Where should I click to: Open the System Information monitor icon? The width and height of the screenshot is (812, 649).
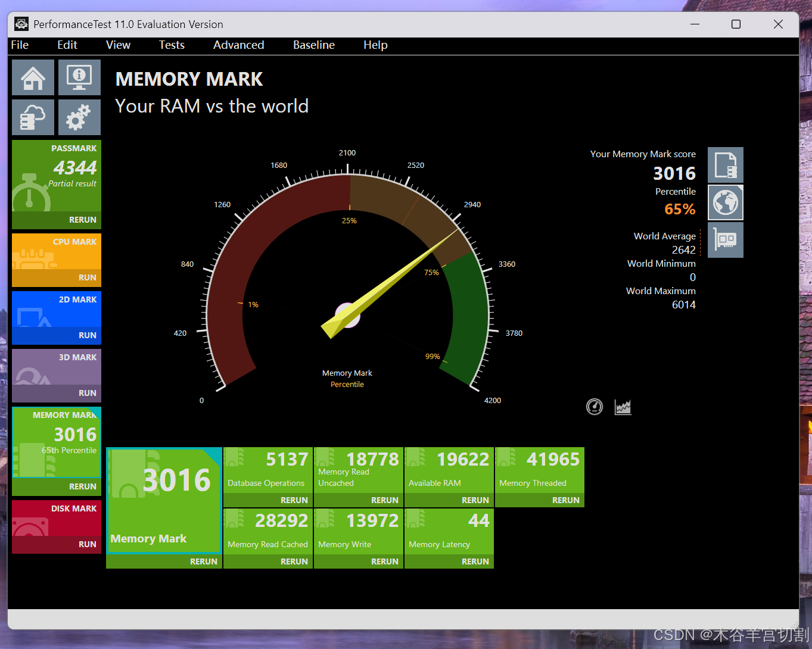click(x=79, y=77)
